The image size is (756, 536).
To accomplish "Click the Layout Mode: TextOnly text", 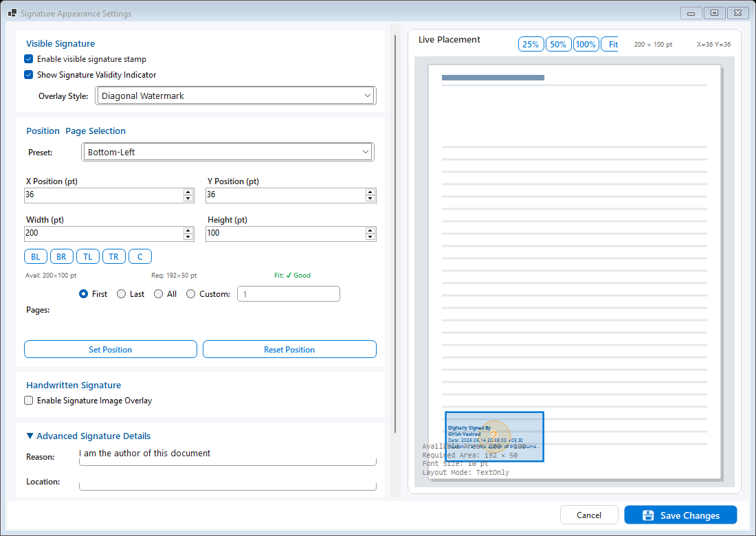I will point(466,472).
